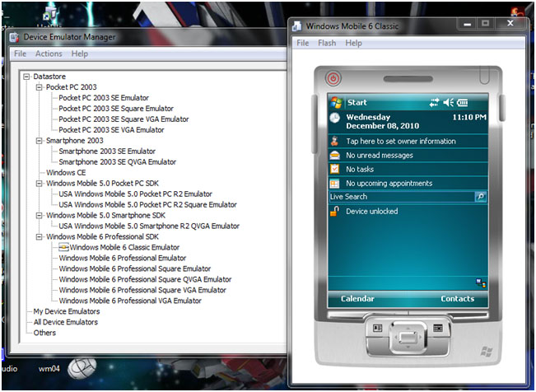Tap the device unlocked padlock icon

[334, 211]
